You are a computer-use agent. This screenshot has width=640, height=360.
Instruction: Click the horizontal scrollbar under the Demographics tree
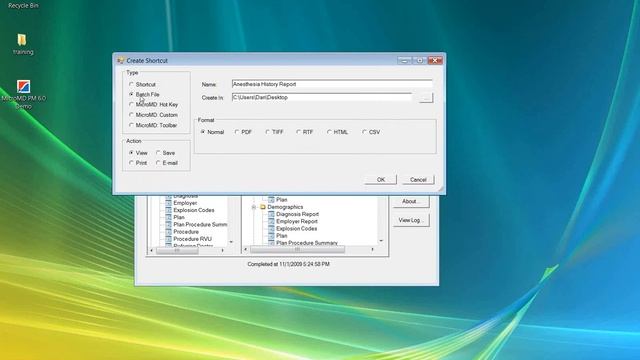pos(308,249)
